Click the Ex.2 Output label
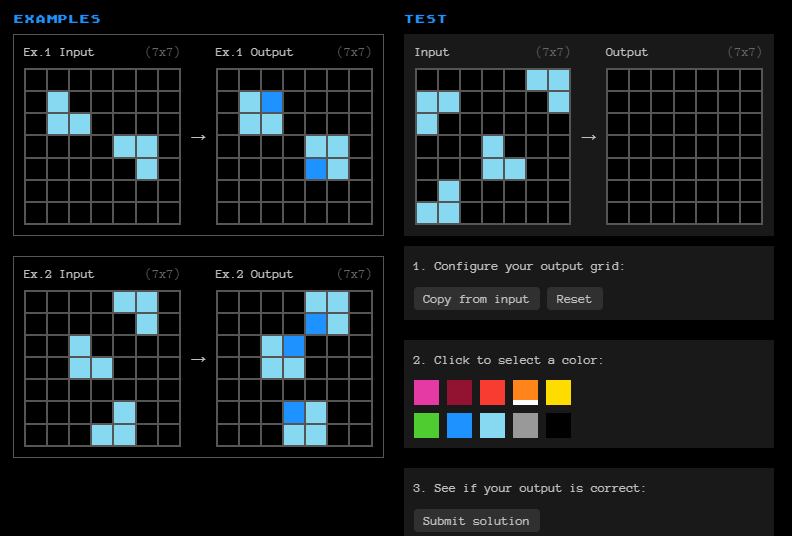 (254, 274)
